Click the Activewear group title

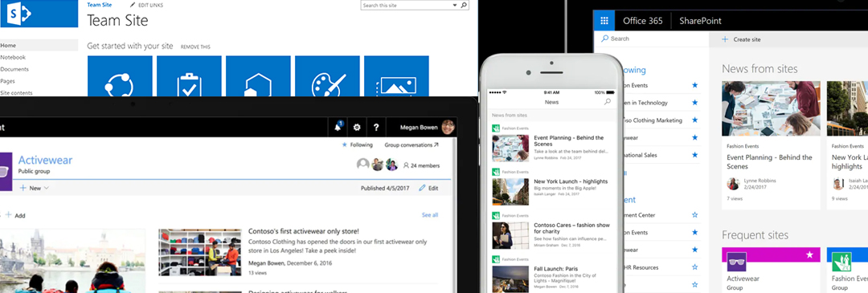point(45,161)
